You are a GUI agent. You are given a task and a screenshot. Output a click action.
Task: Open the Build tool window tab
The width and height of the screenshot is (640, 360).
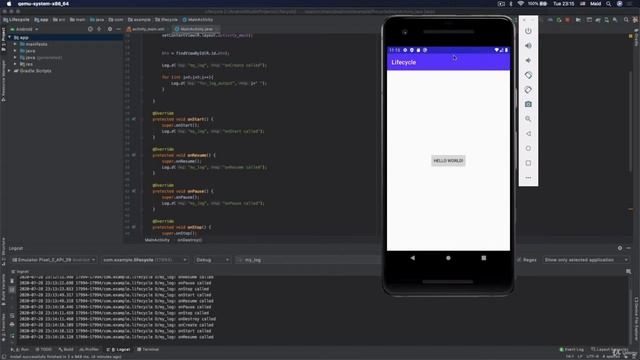66,349
